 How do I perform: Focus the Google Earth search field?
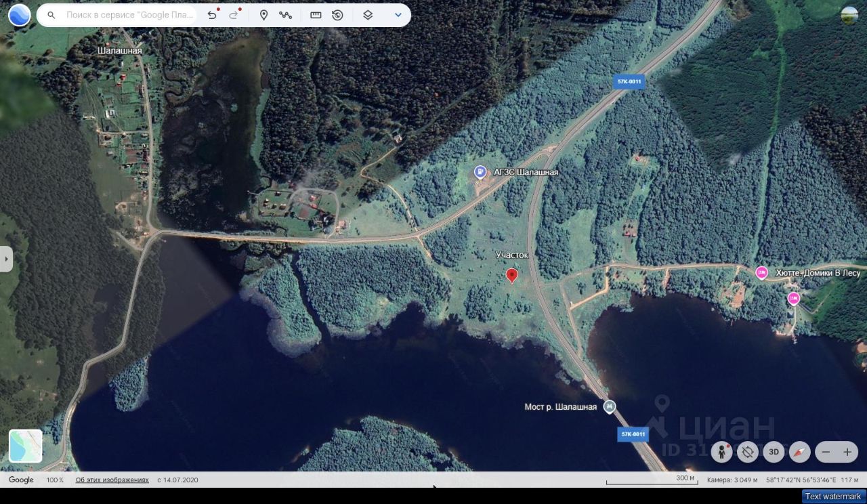click(x=130, y=15)
